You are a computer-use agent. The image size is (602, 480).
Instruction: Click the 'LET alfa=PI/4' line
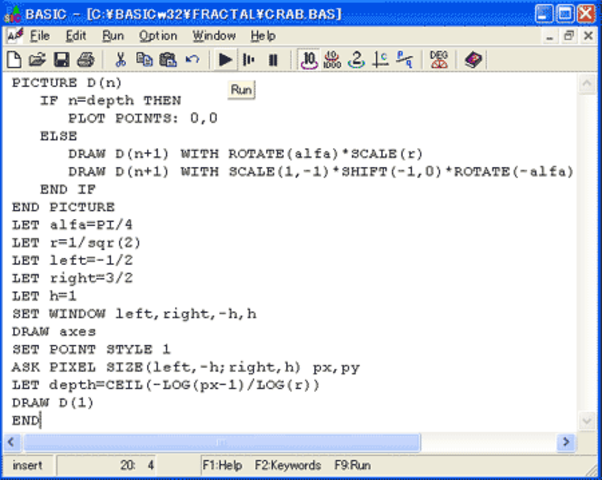(x=72, y=225)
